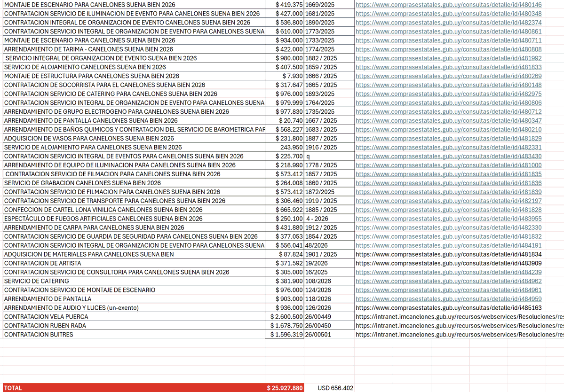Open the link ending in i484239
Viewport: 564px width, 392px height.
pos(449,272)
